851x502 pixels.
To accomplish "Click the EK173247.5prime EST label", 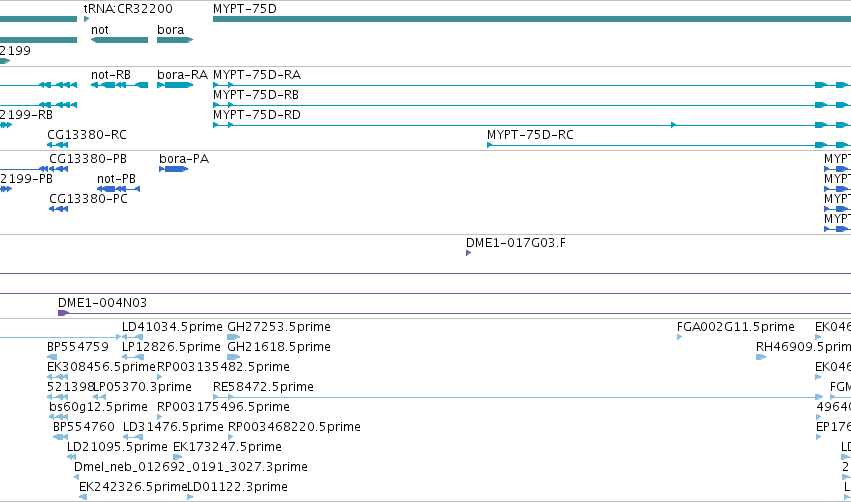I will (x=227, y=447).
